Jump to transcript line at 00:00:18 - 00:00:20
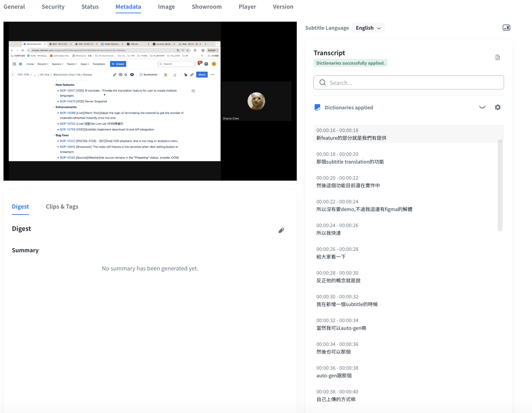The width and height of the screenshot is (532, 413). tap(350, 158)
